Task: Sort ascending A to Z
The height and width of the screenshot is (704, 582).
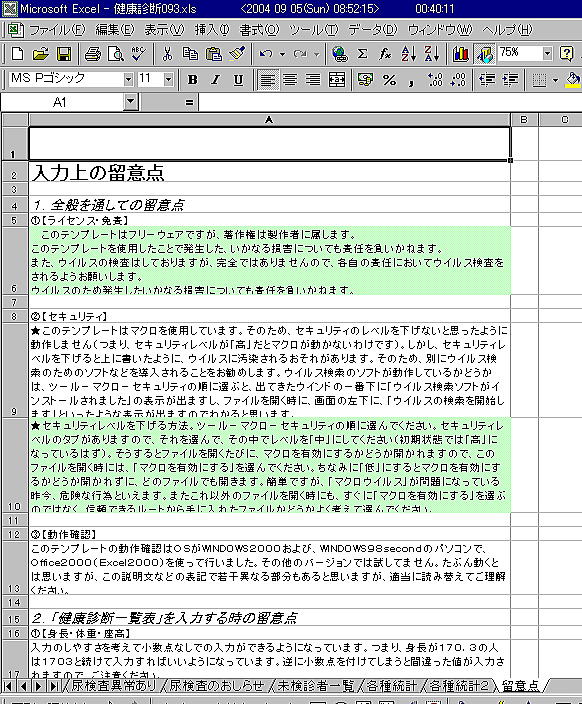Action: 409,54
